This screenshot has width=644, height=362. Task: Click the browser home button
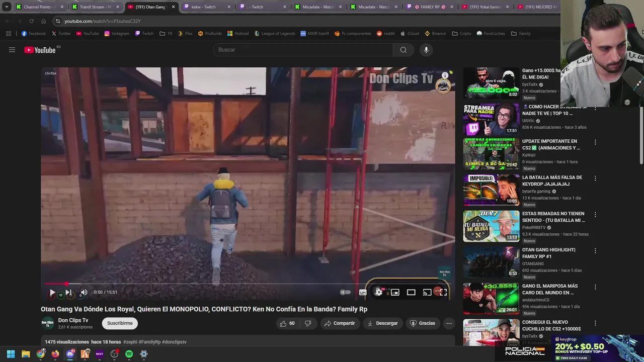click(x=43, y=21)
